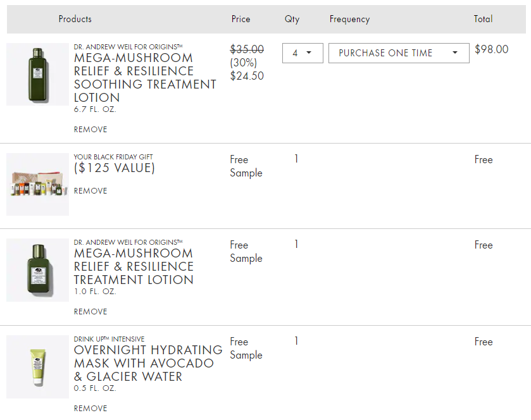Click the Products column header
This screenshot has height=420, width=531.
click(75, 19)
